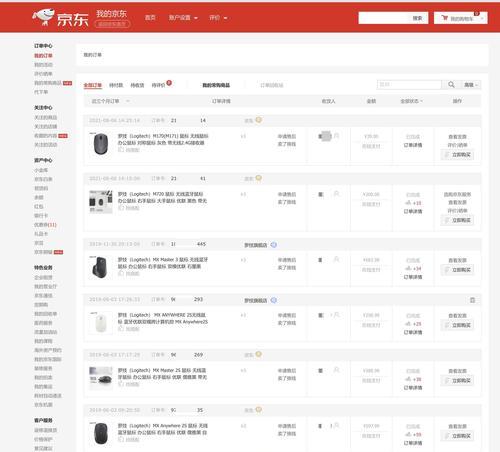The width and height of the screenshot is (500, 452).
Task: Click the 罗技旗舰店 store name on MX Master 3 order
Action: 256,245
